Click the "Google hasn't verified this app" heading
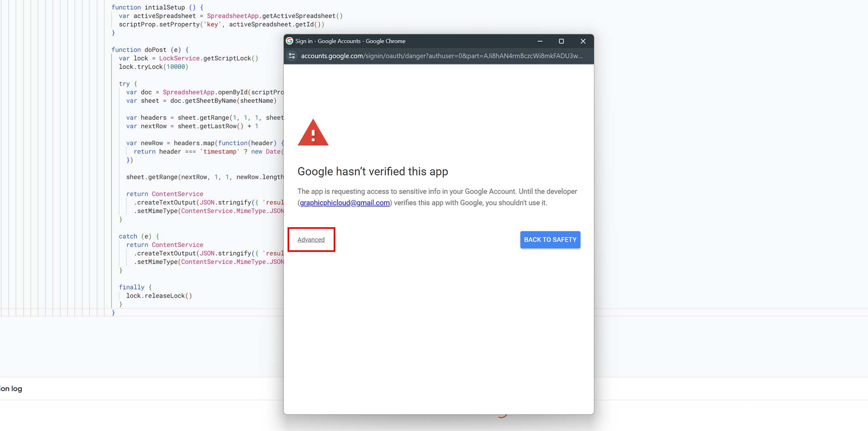The width and height of the screenshot is (868, 431). [373, 171]
